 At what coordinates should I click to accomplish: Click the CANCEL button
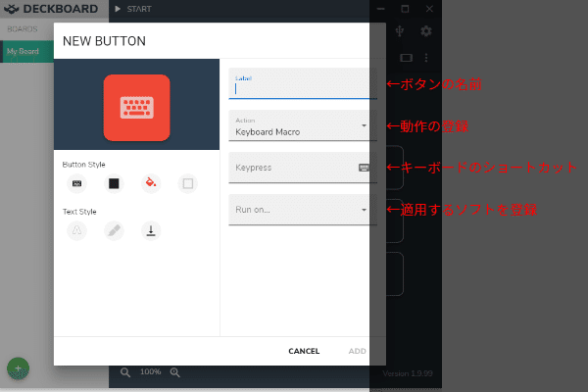[304, 351]
